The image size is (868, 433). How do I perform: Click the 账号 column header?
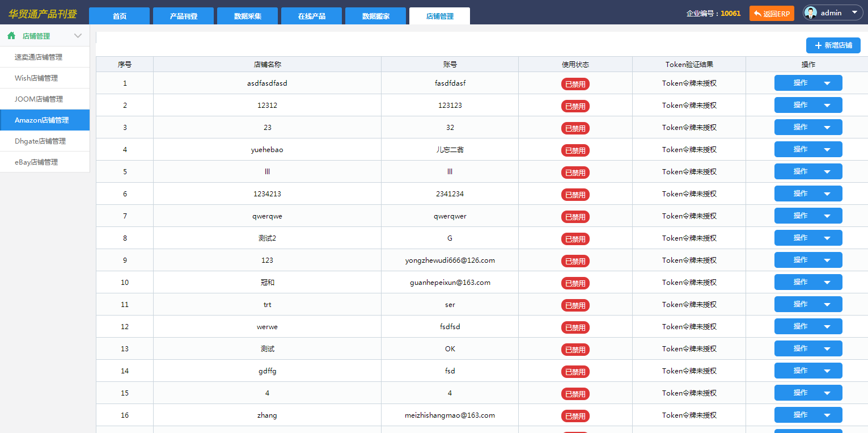pos(450,64)
